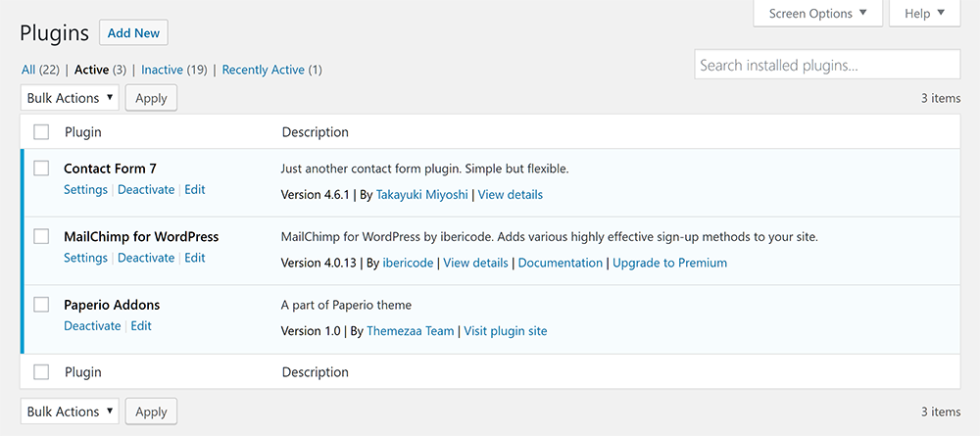Edit the MailChimp for WordPress plugin
980x436 pixels.
point(195,258)
